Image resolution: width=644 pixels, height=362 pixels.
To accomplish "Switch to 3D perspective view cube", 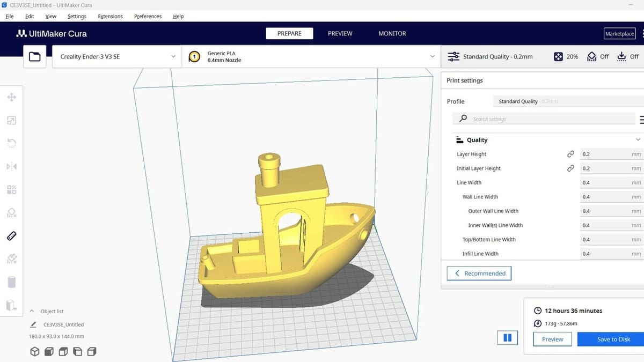I will (35, 352).
